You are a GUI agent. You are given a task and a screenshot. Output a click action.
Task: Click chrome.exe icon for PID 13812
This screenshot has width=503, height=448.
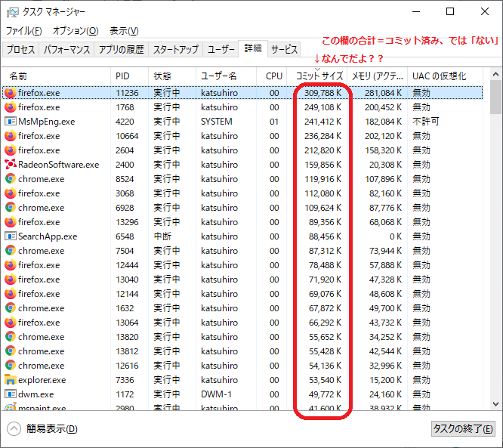pyautogui.click(x=11, y=351)
